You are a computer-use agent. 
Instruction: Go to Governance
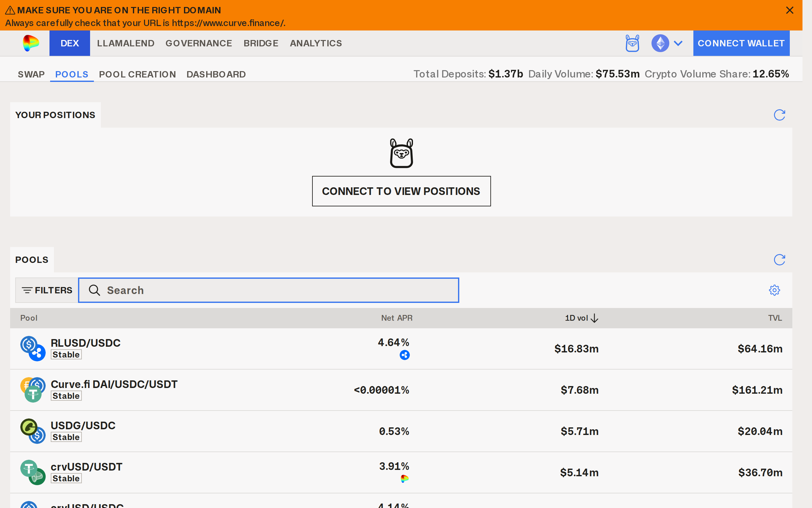[x=199, y=43]
